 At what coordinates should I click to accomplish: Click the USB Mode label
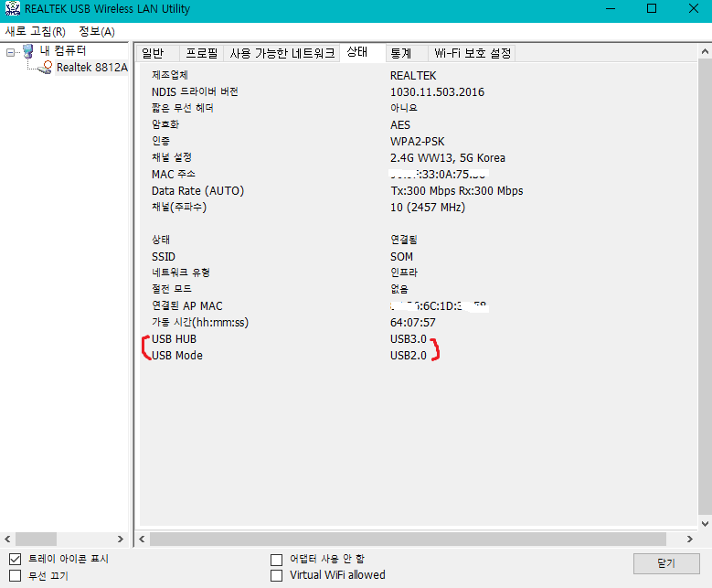coord(177,356)
